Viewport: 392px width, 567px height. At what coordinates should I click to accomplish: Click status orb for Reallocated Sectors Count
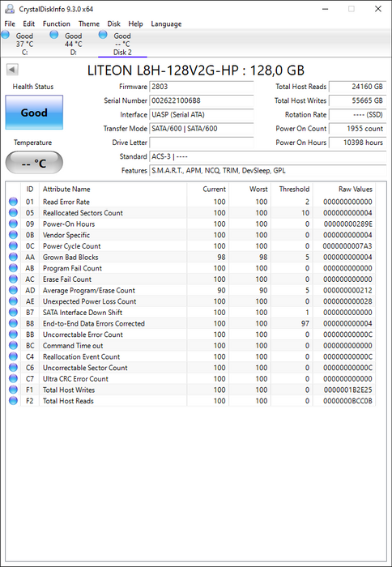point(14,212)
